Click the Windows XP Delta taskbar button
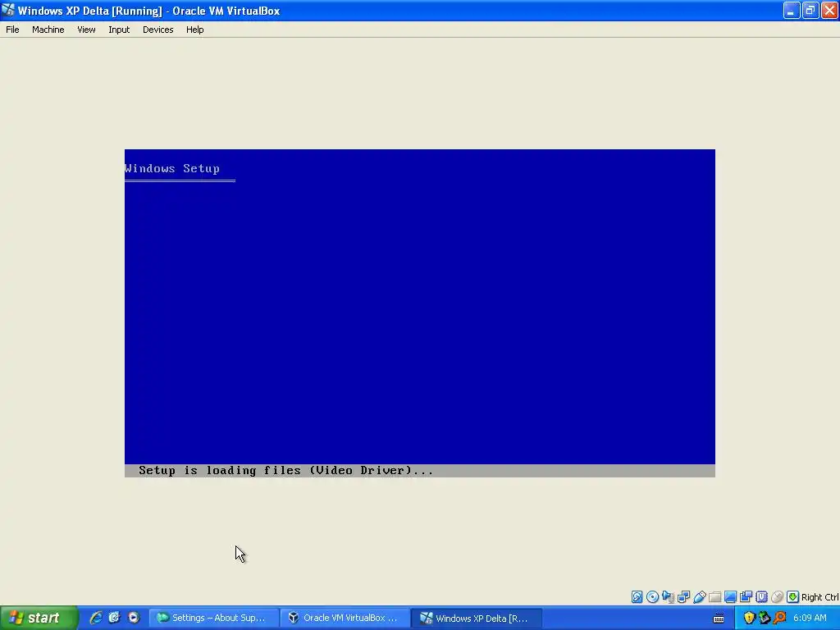Screen dimensions: 840x630 coord(477,619)
